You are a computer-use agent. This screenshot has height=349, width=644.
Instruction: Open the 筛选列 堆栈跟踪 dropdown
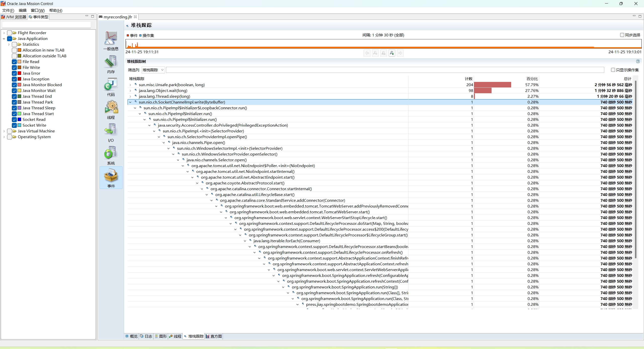coord(153,70)
